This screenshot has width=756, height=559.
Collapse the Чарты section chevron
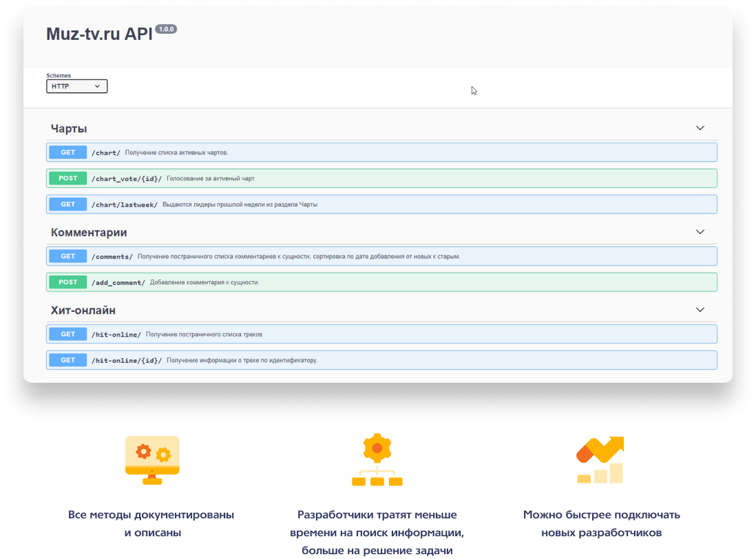coord(700,128)
